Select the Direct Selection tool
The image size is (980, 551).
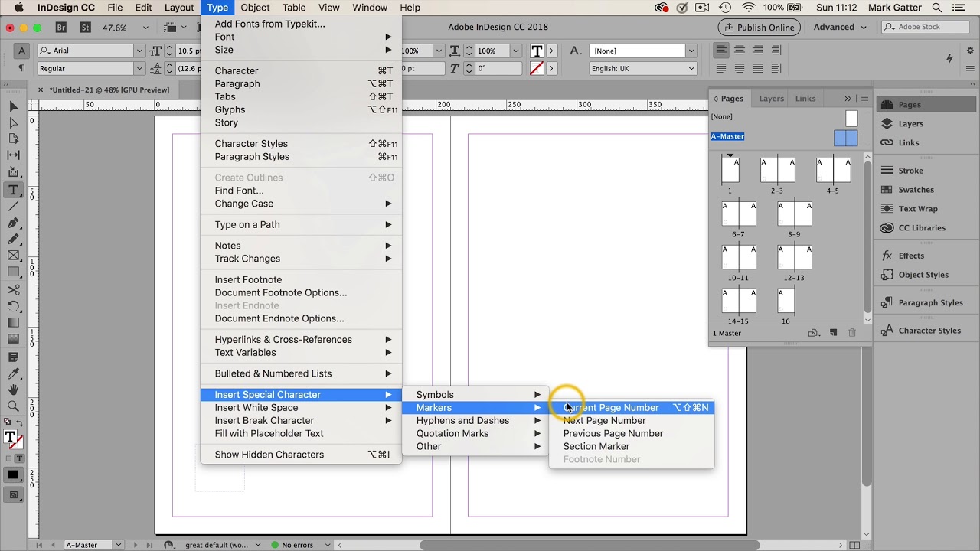13,122
